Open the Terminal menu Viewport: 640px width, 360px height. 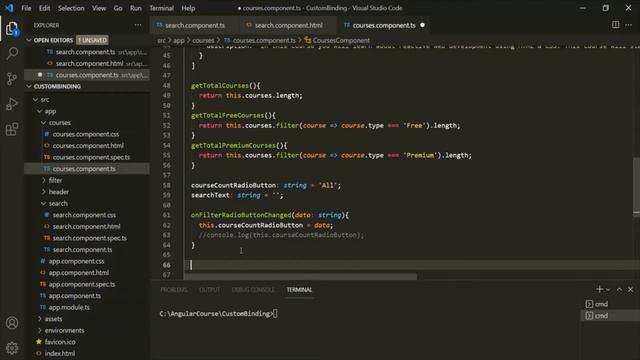point(161,8)
